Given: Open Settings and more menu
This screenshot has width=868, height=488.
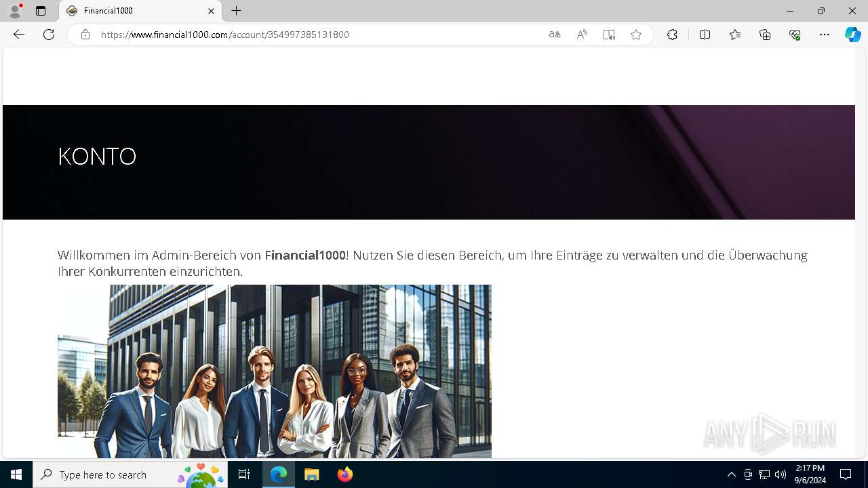Looking at the screenshot, I should 825,35.
